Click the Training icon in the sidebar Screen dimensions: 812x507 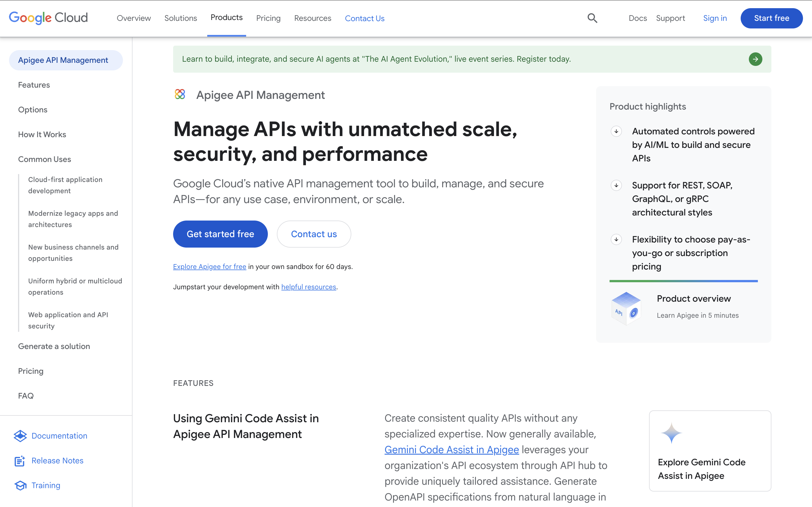click(x=20, y=485)
